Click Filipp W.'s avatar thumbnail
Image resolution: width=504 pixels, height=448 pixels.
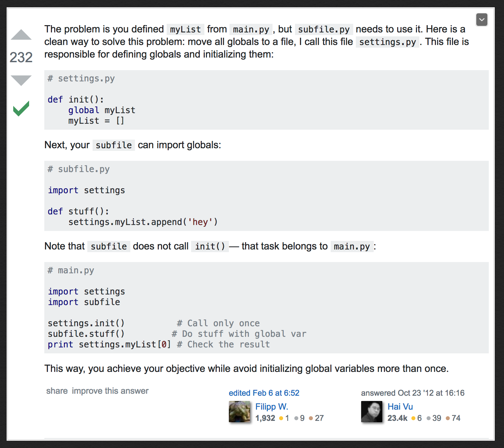coord(239,412)
